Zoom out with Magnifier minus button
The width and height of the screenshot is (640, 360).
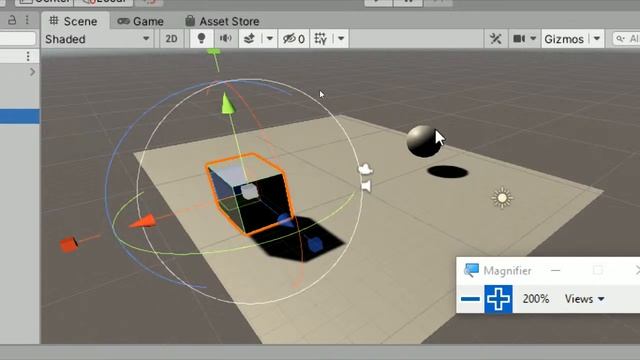click(x=470, y=299)
